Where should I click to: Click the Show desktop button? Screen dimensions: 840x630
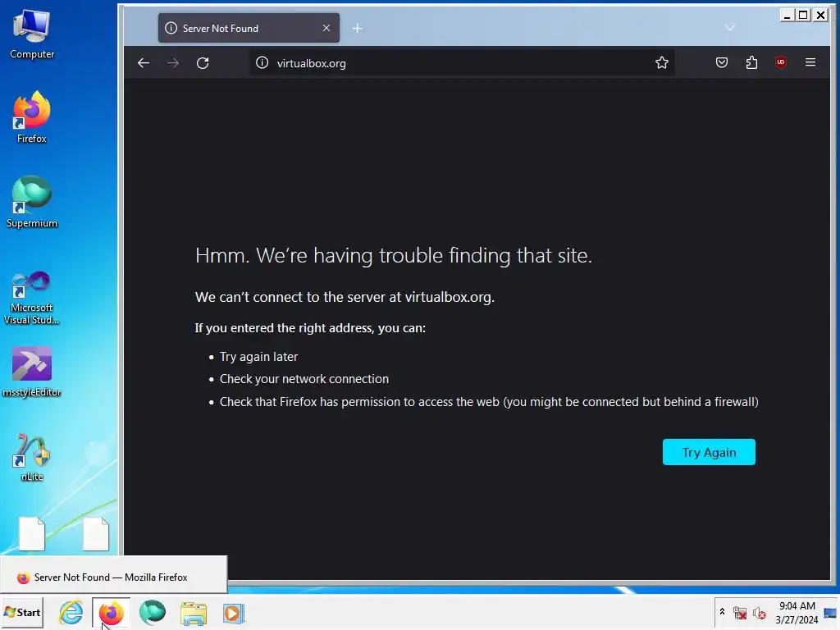[831, 613]
